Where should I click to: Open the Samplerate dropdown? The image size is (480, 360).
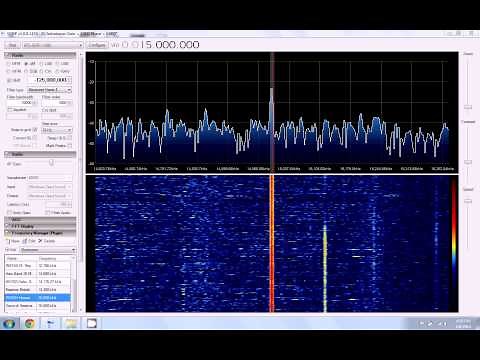coord(49,178)
